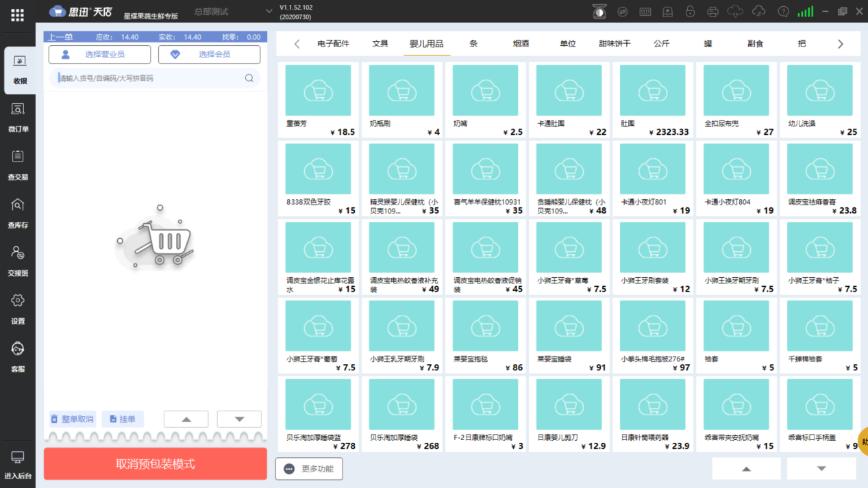Page down the product grid
Image resolution: width=868 pixels, height=488 pixels.
[821, 469]
